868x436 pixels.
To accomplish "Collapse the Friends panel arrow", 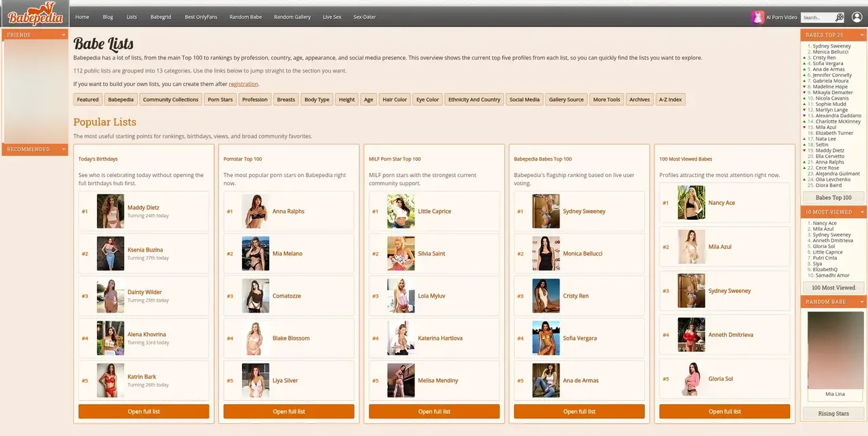I will click(x=64, y=35).
